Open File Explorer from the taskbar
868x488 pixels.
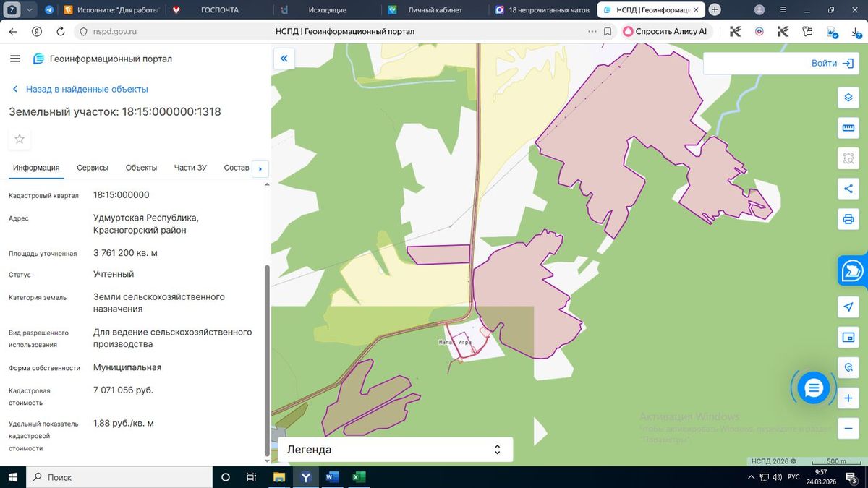pyautogui.click(x=279, y=477)
